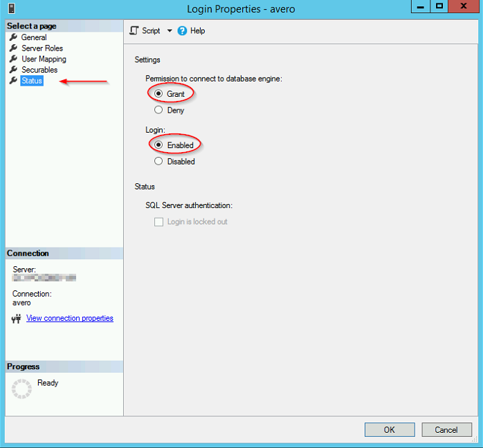483x448 pixels.
Task: Click the 'Select a page' header
Action: (64, 26)
